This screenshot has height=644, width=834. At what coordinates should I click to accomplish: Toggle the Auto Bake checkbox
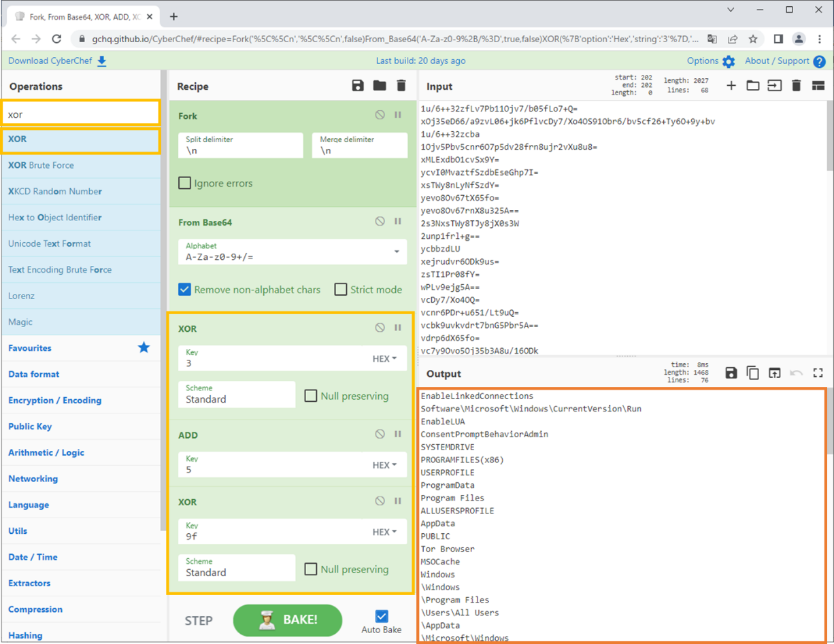tap(382, 616)
